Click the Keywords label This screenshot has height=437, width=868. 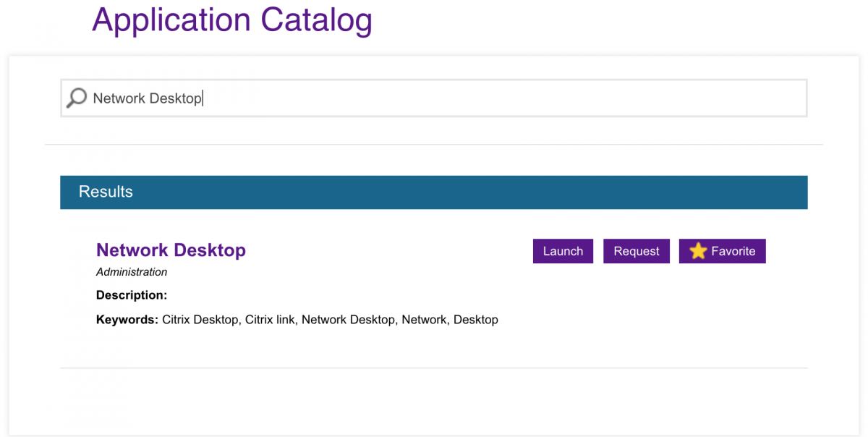tap(127, 319)
